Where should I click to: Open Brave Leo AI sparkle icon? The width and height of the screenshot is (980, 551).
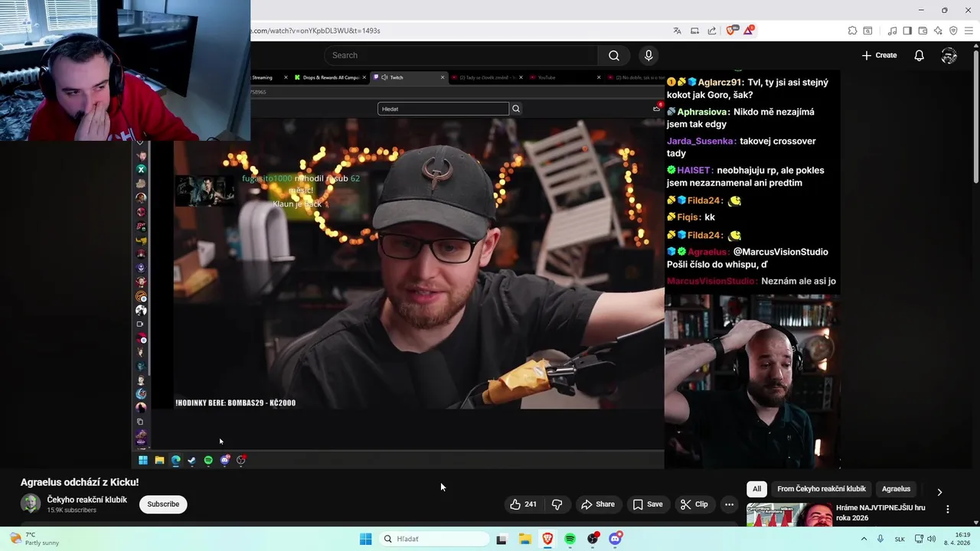938,31
